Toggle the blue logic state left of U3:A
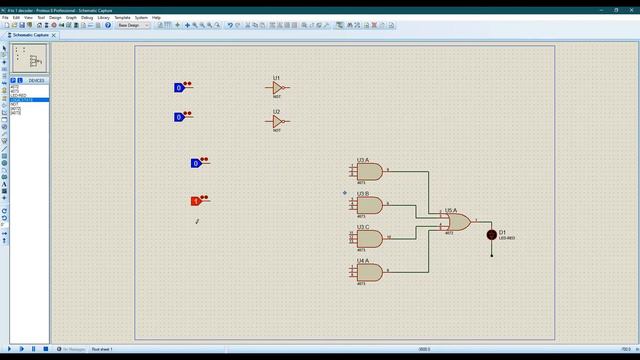This screenshot has width=640, height=360. point(196,163)
